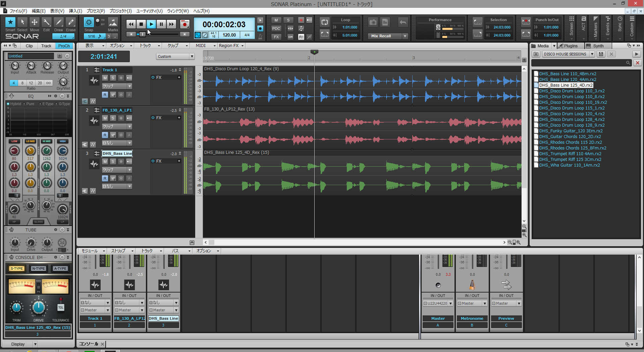Click the Track 1 console waveform icon
Image resolution: width=644 pixels, height=352 pixels.
click(x=95, y=285)
